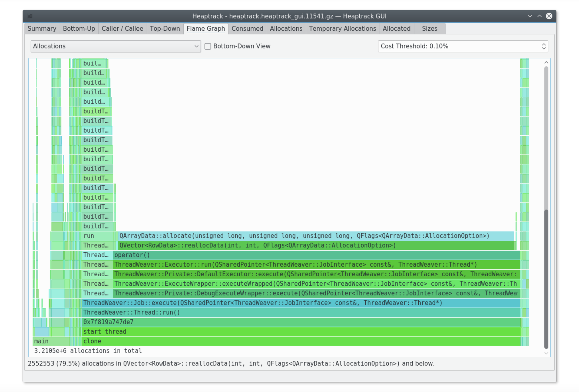Select the main frame
The height and width of the screenshot is (392, 579).
[51, 341]
